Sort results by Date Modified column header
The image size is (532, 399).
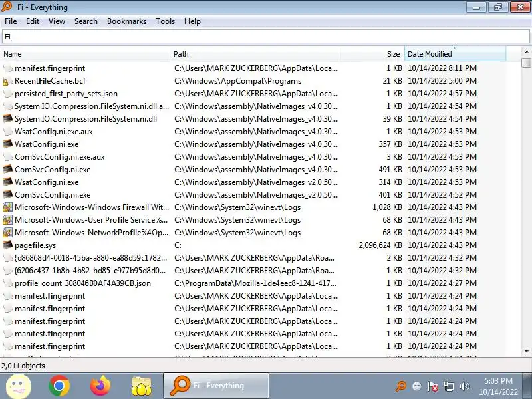click(x=455, y=54)
